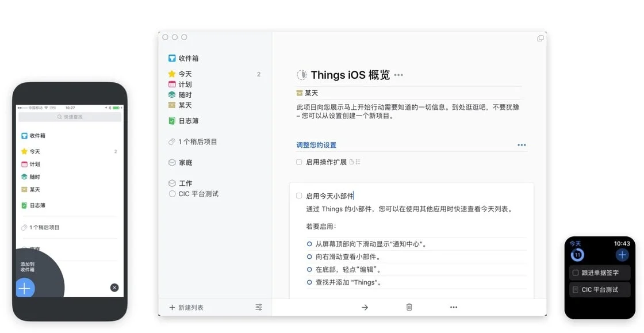Click the trash icon in the bottom toolbar
Image resolution: width=644 pixels, height=333 pixels.
pyautogui.click(x=409, y=307)
